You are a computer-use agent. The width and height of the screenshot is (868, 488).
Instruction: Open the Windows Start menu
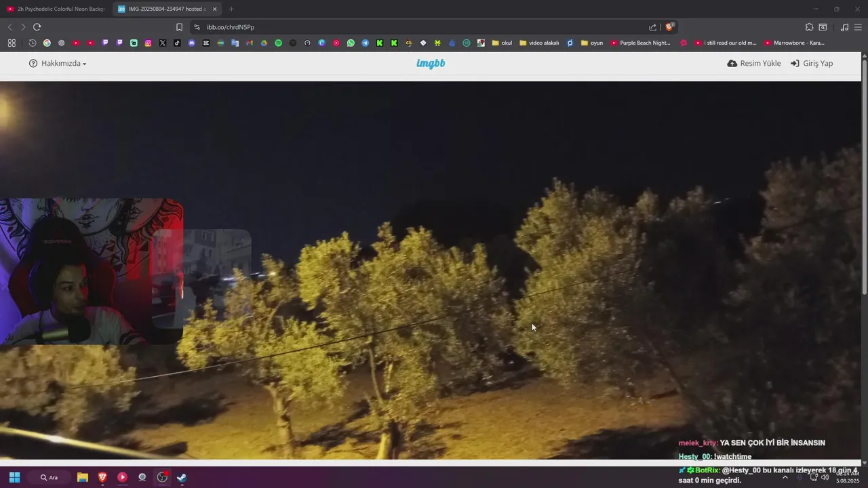[x=14, y=477]
